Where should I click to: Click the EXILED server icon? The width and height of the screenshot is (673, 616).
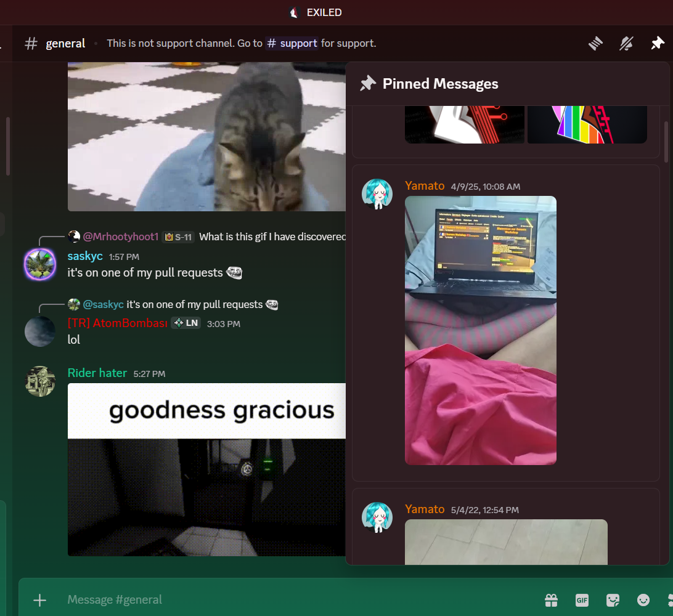point(294,13)
